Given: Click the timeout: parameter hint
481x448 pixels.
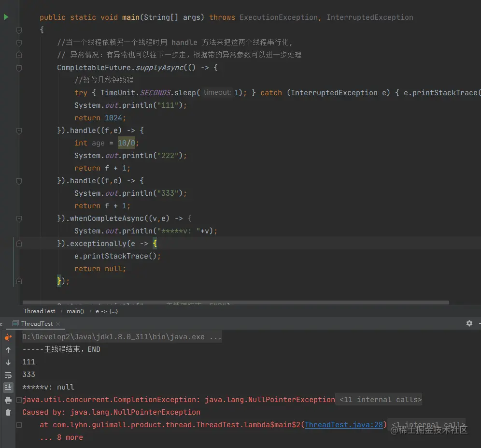Looking at the screenshot, I should pyautogui.click(x=217, y=92).
